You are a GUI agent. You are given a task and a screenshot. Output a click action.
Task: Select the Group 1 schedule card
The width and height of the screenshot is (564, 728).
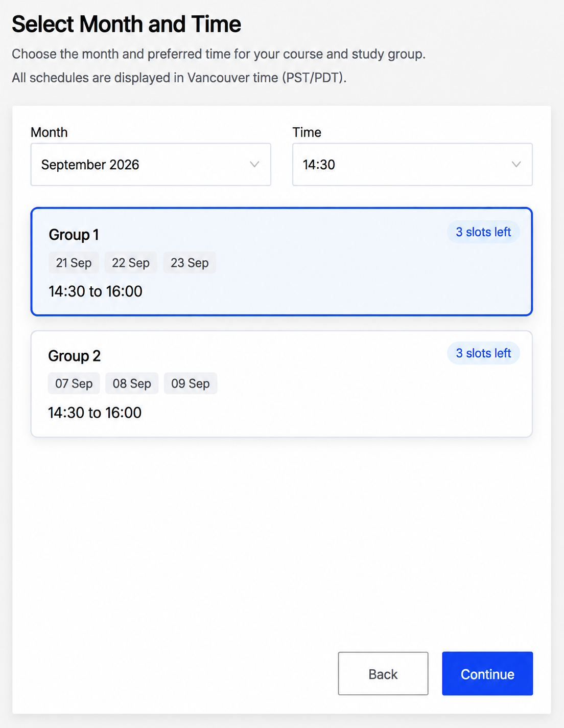(281, 262)
